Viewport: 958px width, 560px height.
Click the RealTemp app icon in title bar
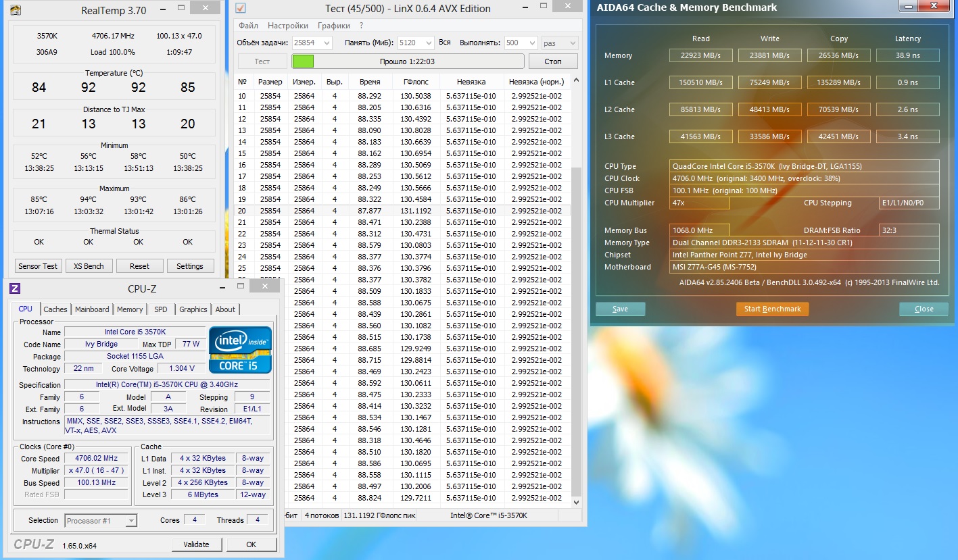16,10
